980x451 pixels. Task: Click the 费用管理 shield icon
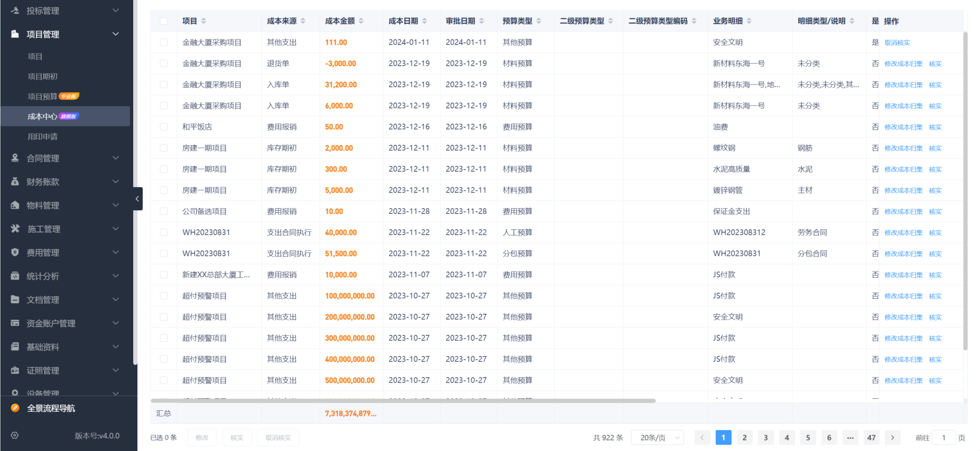pyautogui.click(x=15, y=252)
